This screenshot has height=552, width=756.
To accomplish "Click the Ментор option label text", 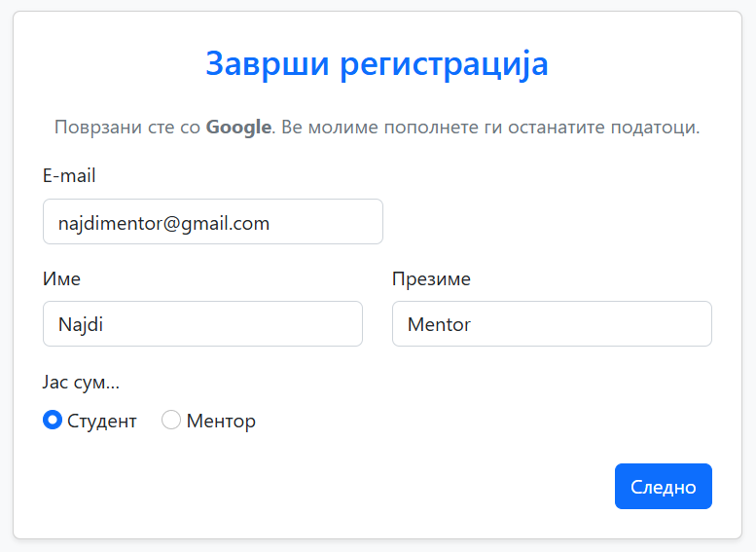I will click(221, 422).
